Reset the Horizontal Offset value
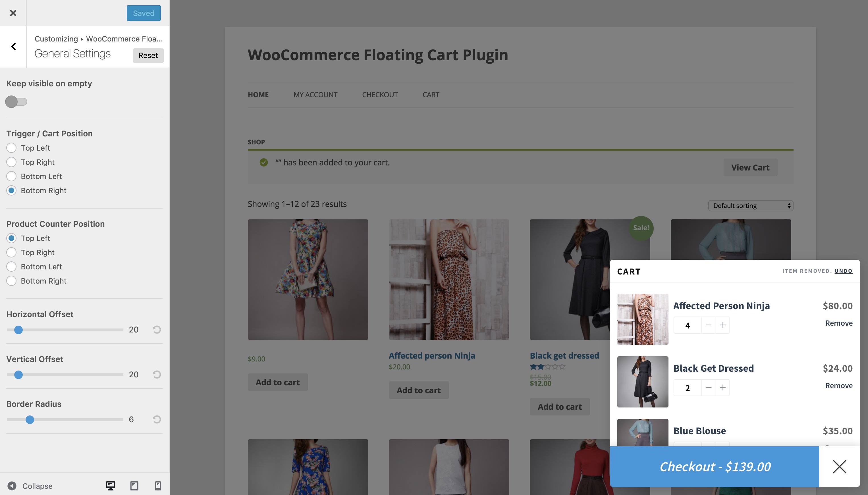The height and width of the screenshot is (495, 868). tap(156, 329)
